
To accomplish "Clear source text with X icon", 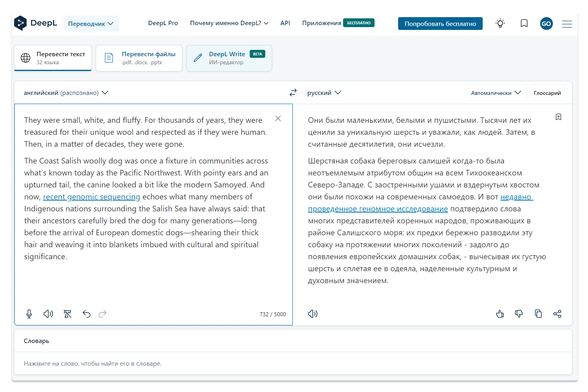I will (278, 118).
